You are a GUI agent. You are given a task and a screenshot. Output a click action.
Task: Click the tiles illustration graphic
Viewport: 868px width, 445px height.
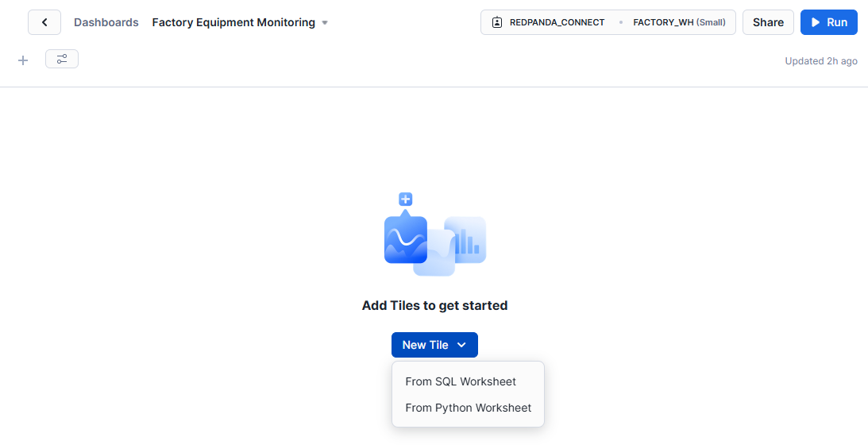(x=435, y=234)
